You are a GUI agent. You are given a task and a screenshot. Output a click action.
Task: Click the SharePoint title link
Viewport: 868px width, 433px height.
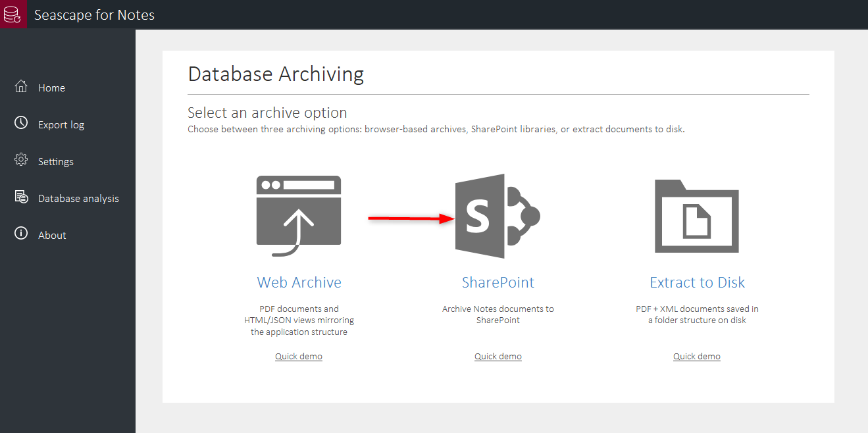pos(498,282)
